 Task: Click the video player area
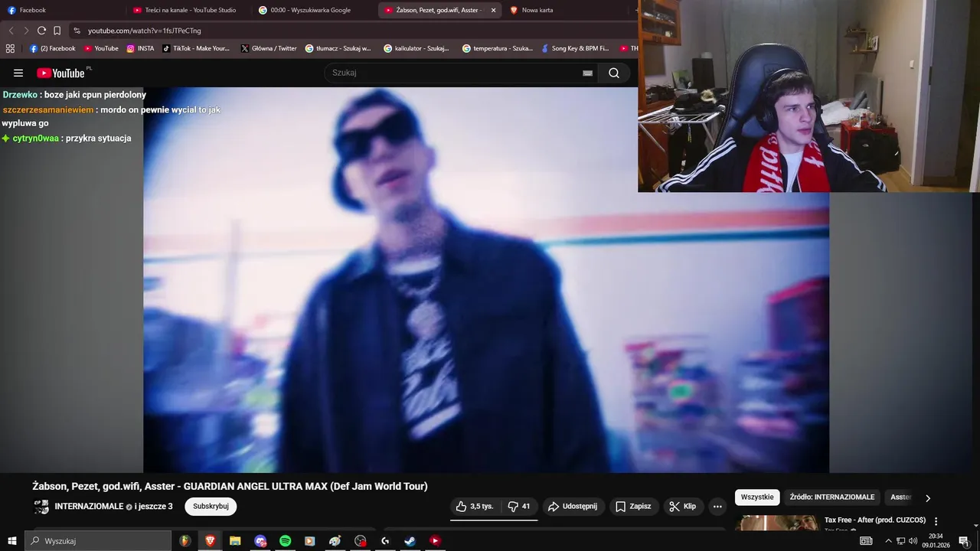point(486,279)
